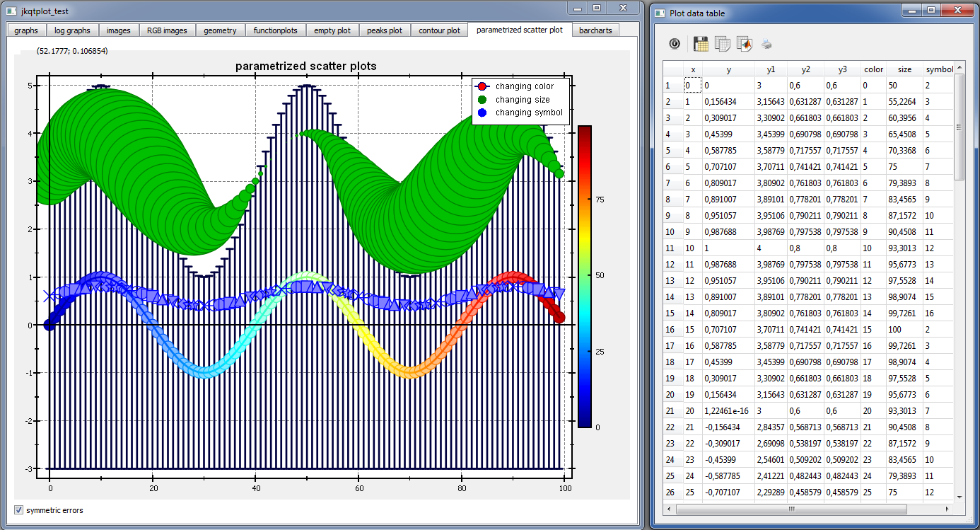Open the empty plot tab

click(333, 30)
